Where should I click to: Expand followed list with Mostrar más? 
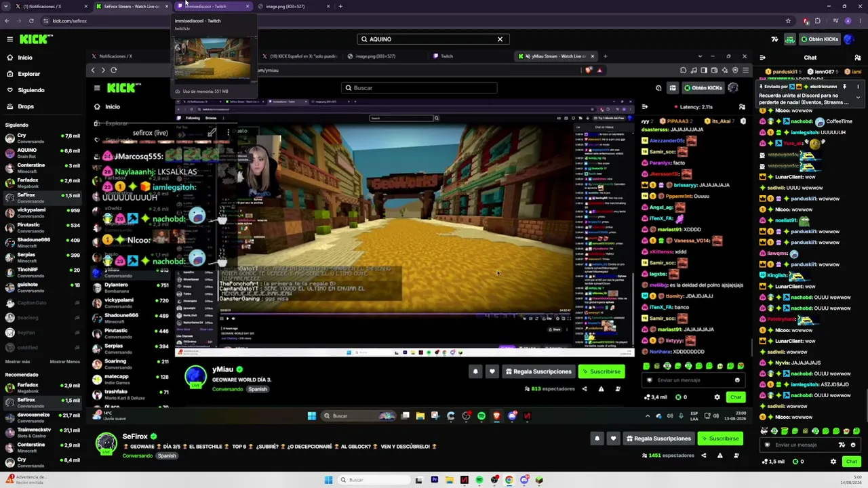pos(18,362)
